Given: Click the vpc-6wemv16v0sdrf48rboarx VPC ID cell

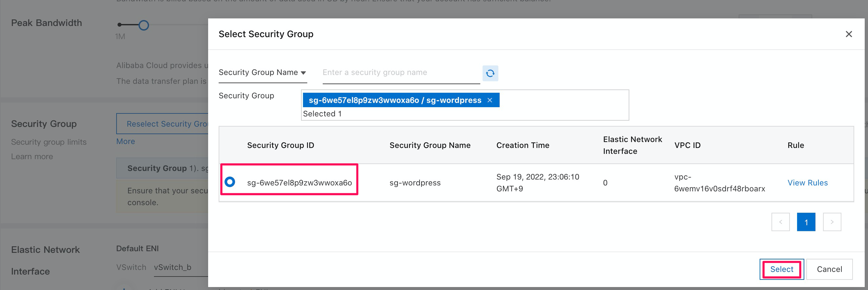Looking at the screenshot, I should pyautogui.click(x=719, y=182).
